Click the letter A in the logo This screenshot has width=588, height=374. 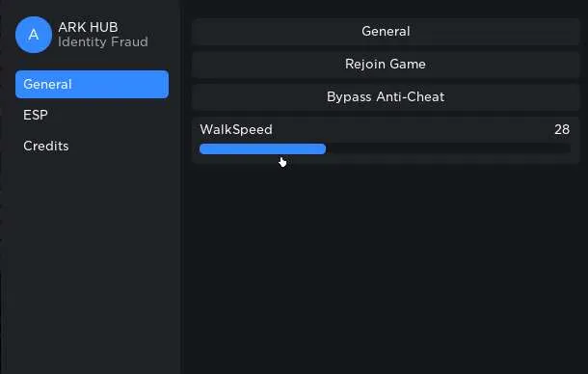click(34, 35)
